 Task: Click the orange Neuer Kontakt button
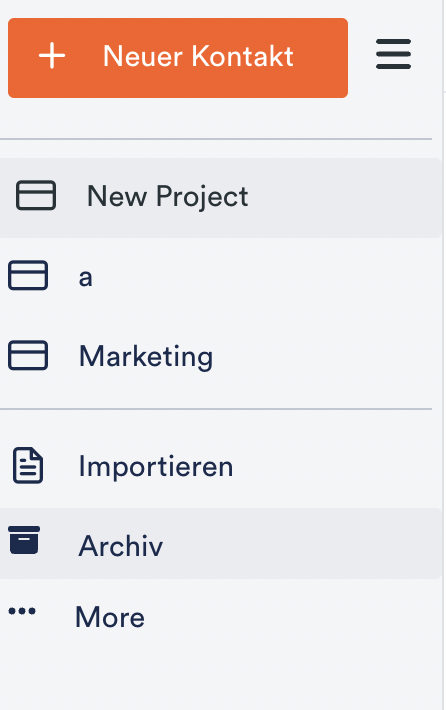click(x=178, y=58)
